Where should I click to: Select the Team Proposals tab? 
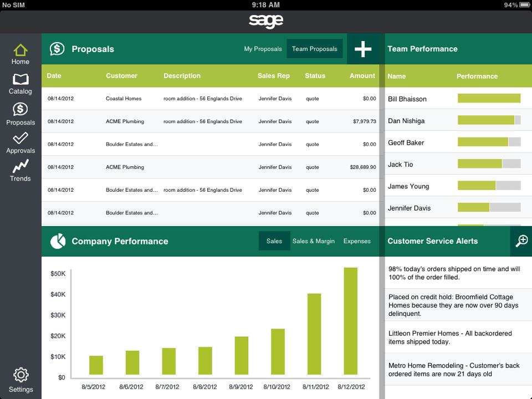click(x=314, y=49)
